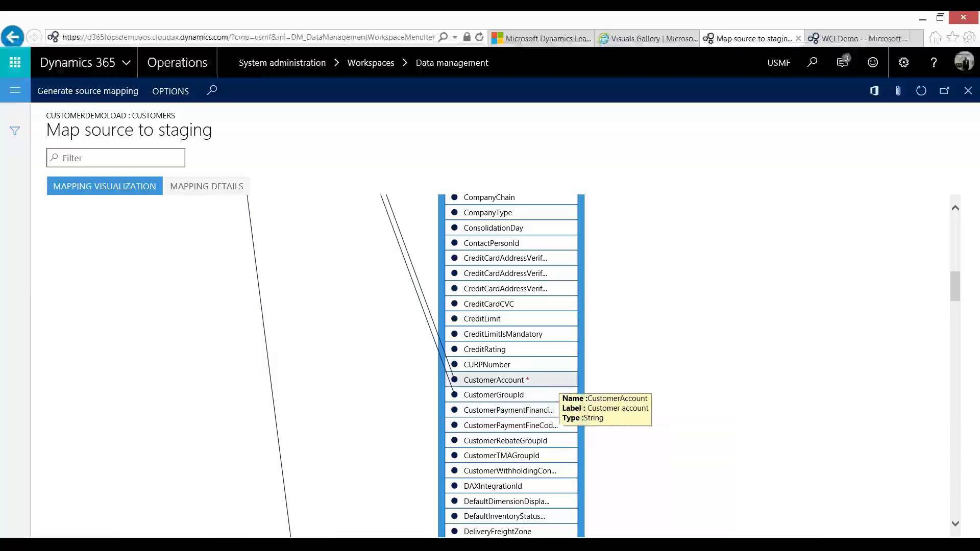Open search from the top navigation bar

click(x=812, y=62)
